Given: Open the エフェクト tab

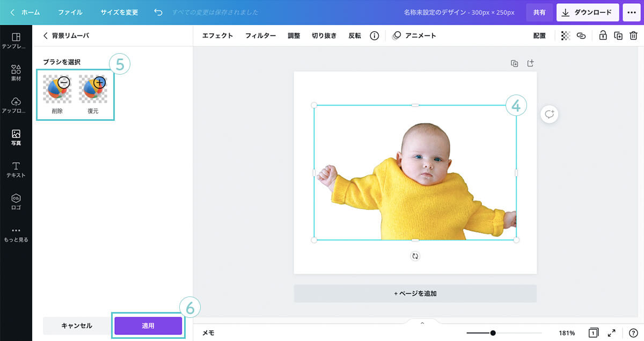Looking at the screenshot, I should 217,36.
